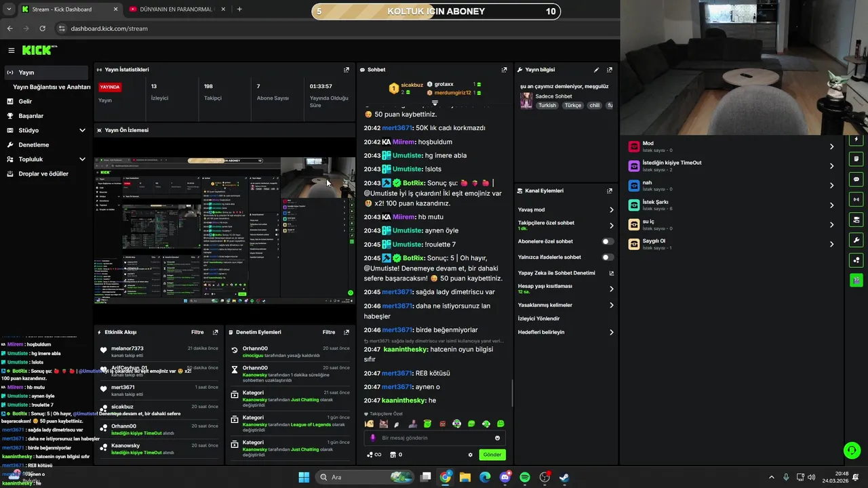Viewport: 868px width, 488px height.
Task: Open the note page widget icon
Action: (856, 159)
